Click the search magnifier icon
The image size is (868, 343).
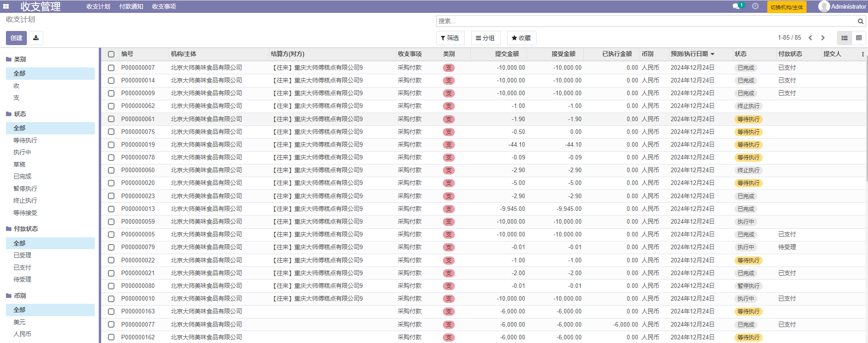click(x=860, y=21)
